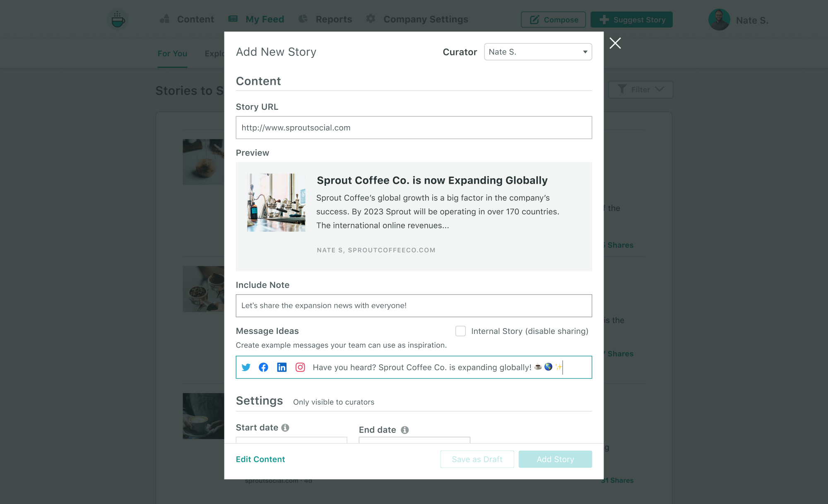Click the Add Story button
The height and width of the screenshot is (504, 828).
click(555, 459)
